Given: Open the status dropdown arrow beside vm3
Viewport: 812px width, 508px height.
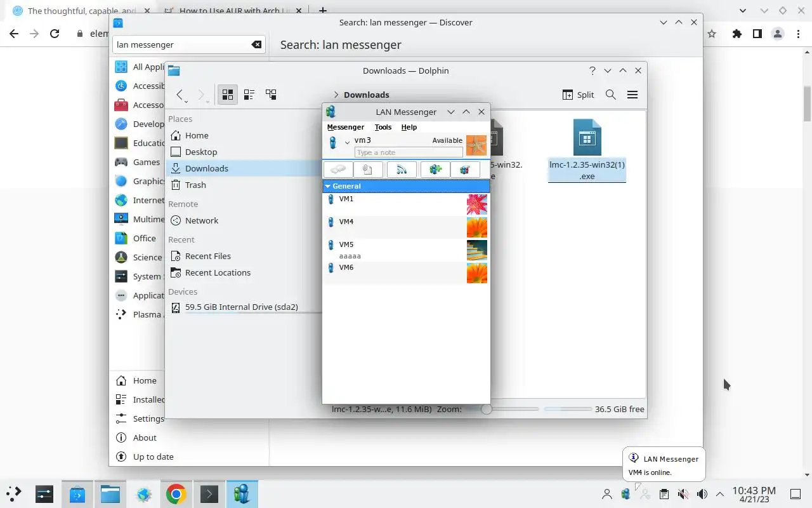Looking at the screenshot, I should [347, 142].
